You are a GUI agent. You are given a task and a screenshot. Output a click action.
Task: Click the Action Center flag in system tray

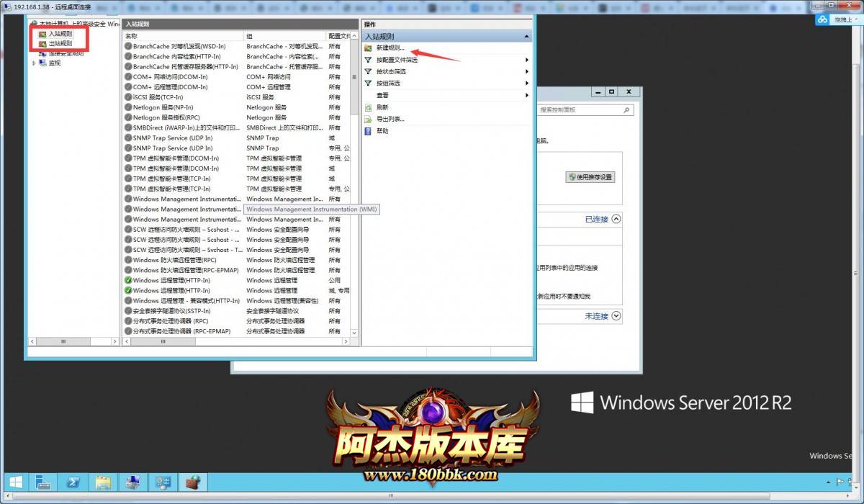coord(840,482)
